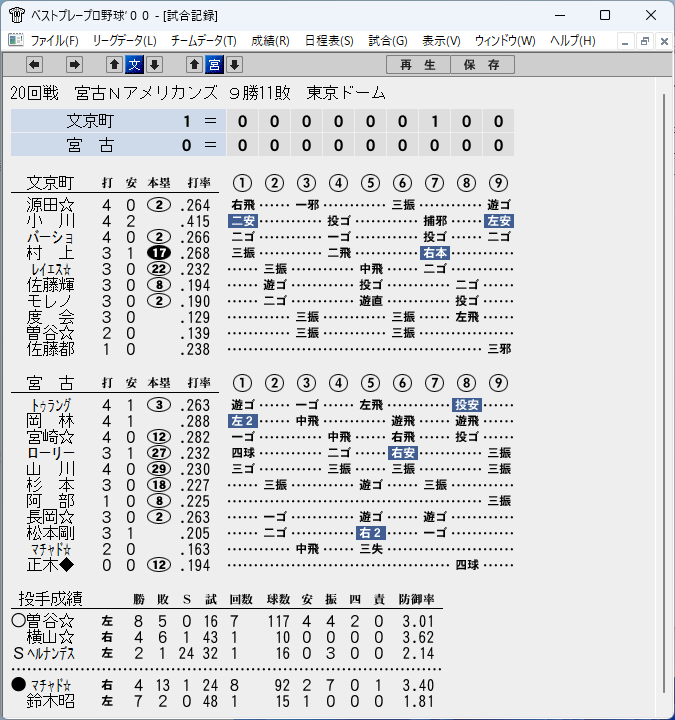675x720 pixels.
Task: Click batter name 佐藤都
Action: pyautogui.click(x=51, y=349)
